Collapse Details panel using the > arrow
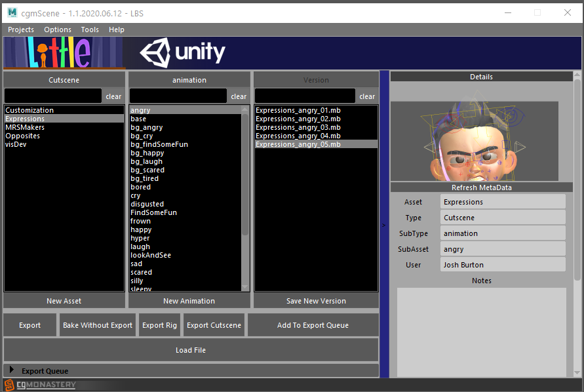 point(384,225)
